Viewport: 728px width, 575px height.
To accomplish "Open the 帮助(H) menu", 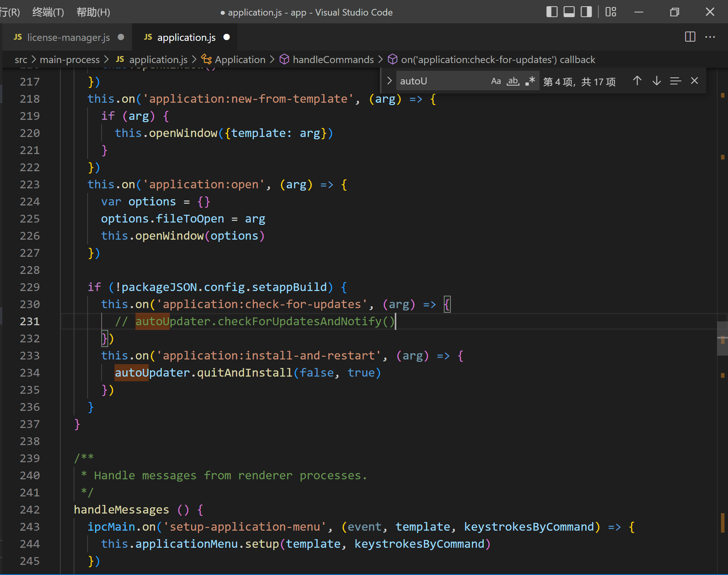I will coord(93,12).
